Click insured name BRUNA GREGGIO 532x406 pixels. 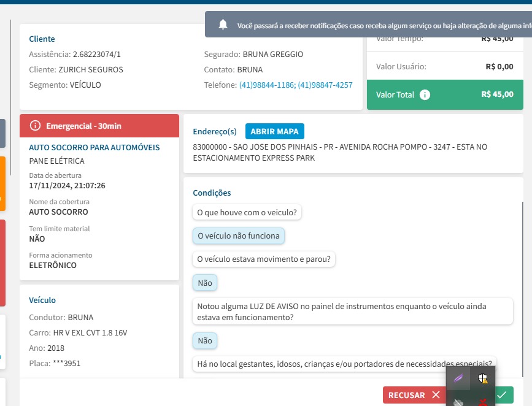pos(273,54)
